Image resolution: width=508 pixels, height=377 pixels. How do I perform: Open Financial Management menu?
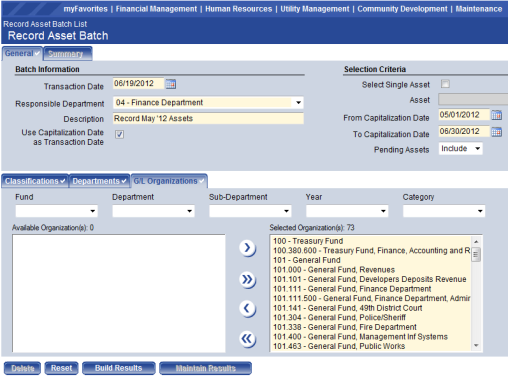(156, 9)
